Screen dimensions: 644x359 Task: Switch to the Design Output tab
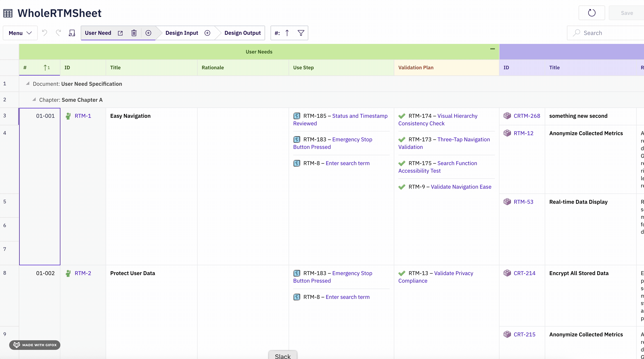point(242,33)
